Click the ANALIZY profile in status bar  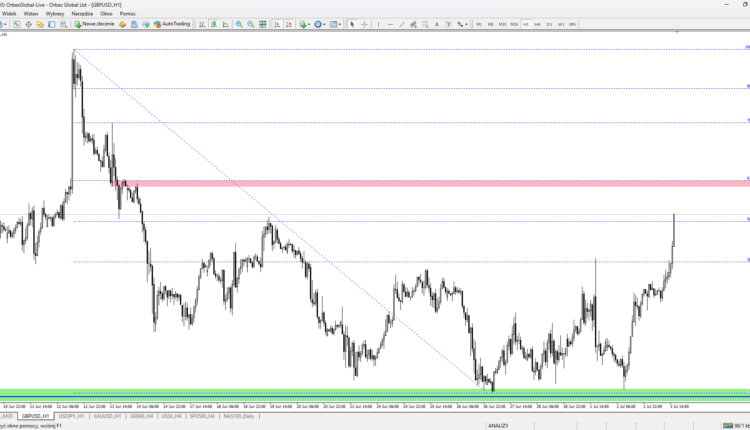pos(498,426)
